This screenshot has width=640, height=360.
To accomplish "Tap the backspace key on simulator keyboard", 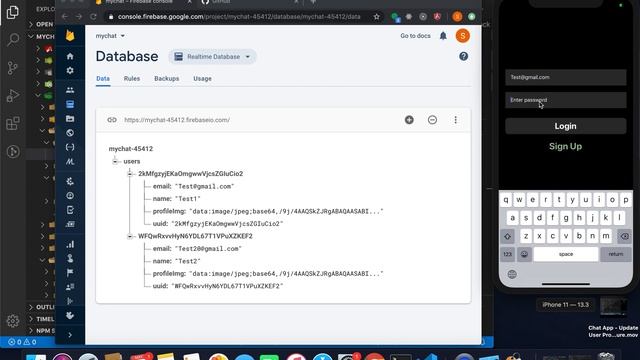I will point(624,236).
